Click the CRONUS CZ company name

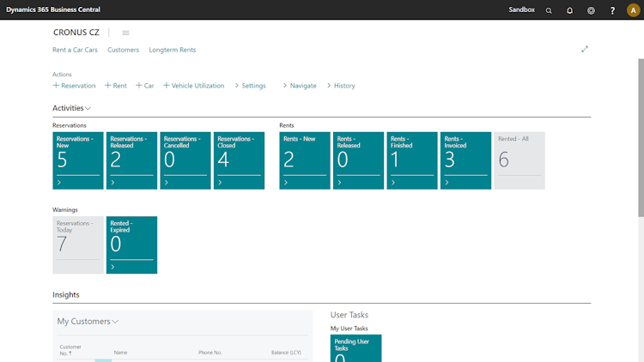click(76, 33)
